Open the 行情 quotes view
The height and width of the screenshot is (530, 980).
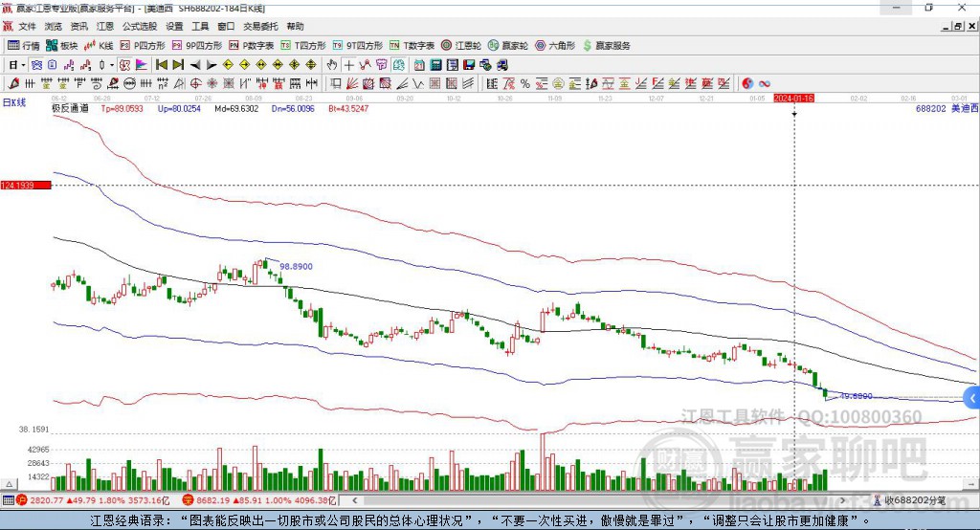23,46
